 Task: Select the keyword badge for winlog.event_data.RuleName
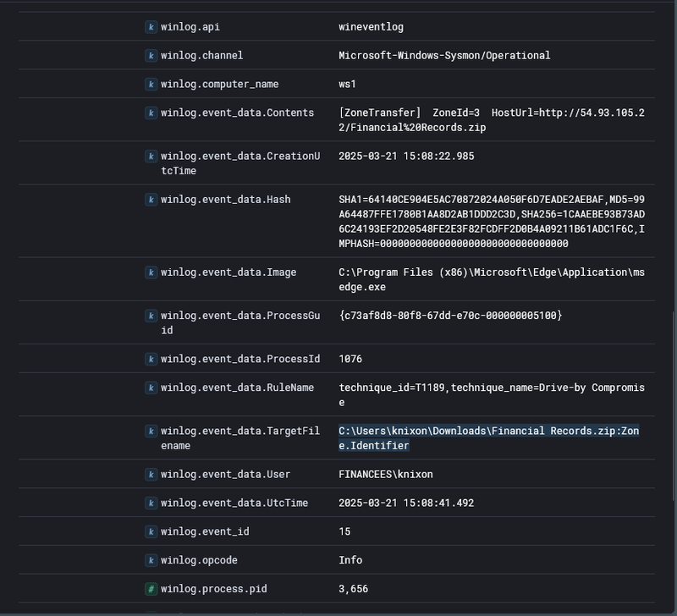tap(151, 388)
